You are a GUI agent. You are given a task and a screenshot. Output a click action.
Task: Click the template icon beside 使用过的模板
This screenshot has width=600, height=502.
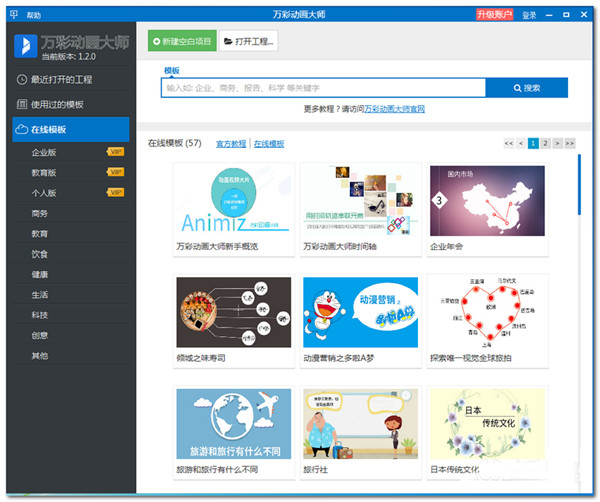pos(22,104)
